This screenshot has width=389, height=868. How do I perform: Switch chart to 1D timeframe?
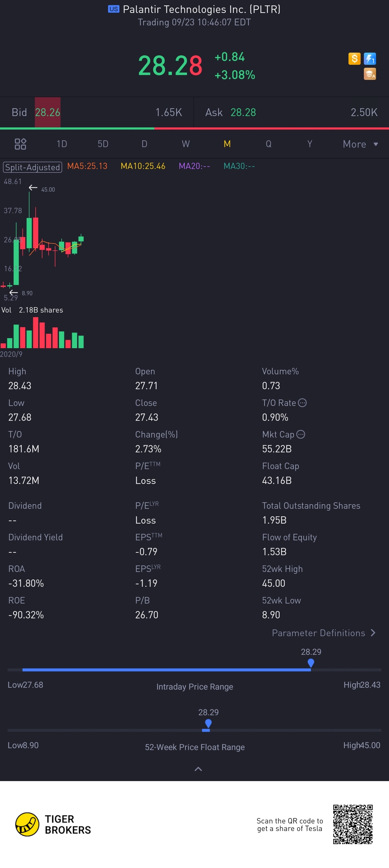[62, 144]
